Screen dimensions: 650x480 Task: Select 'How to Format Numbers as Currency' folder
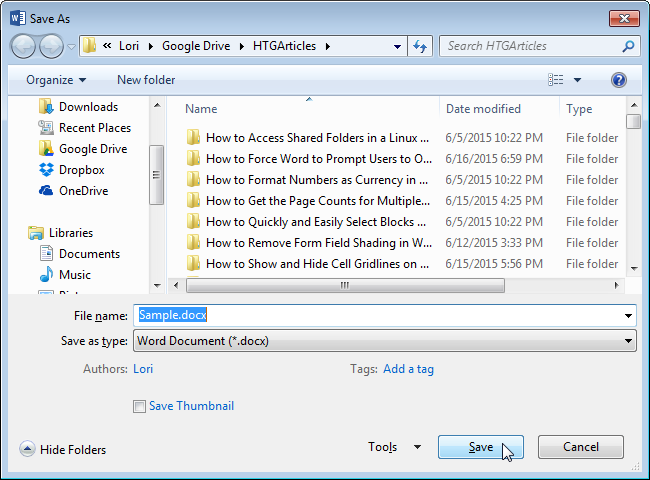[x=317, y=180]
